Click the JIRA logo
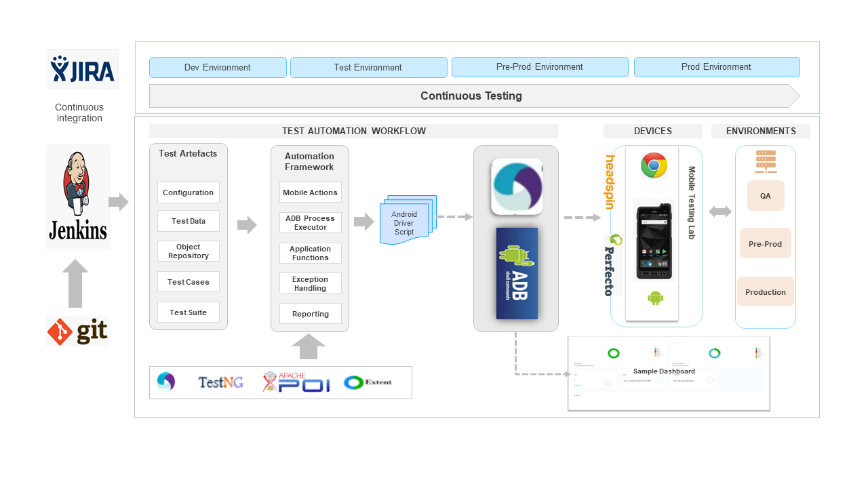Screen dimensions: 868x488 [x=83, y=69]
